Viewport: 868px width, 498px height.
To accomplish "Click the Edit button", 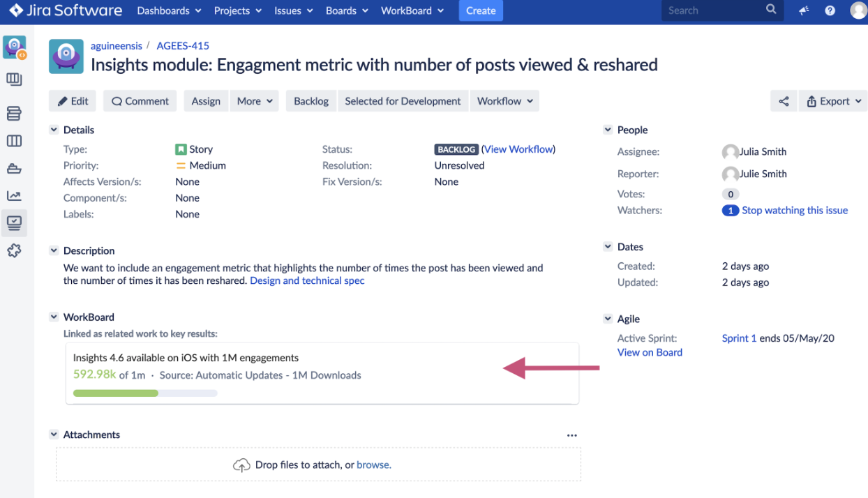I will [73, 101].
